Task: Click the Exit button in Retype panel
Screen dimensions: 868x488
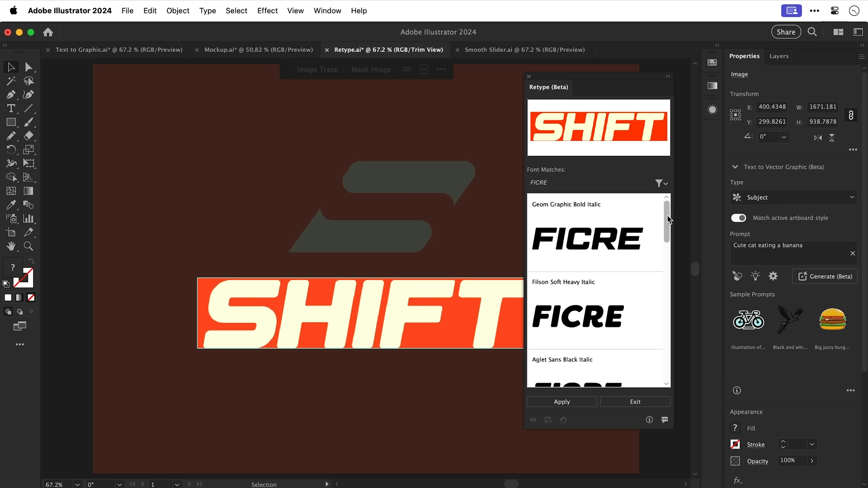Action: (x=635, y=401)
